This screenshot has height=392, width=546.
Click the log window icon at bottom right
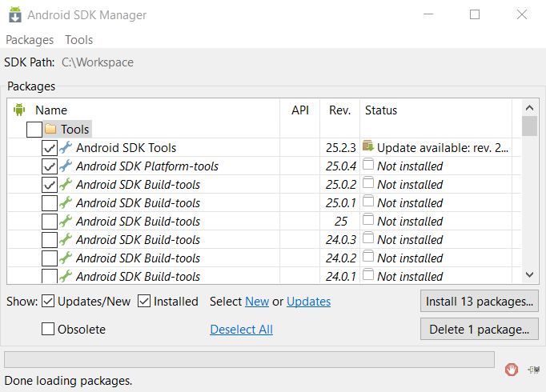(534, 370)
